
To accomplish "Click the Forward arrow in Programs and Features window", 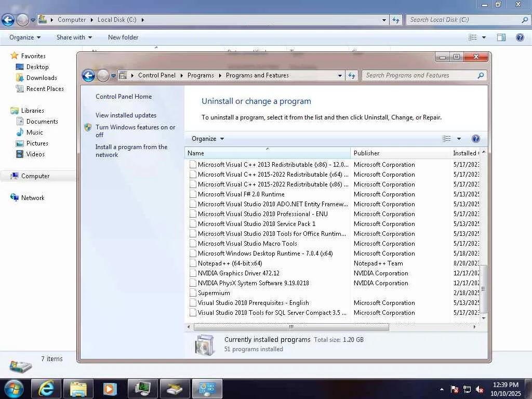I will 103,75.
